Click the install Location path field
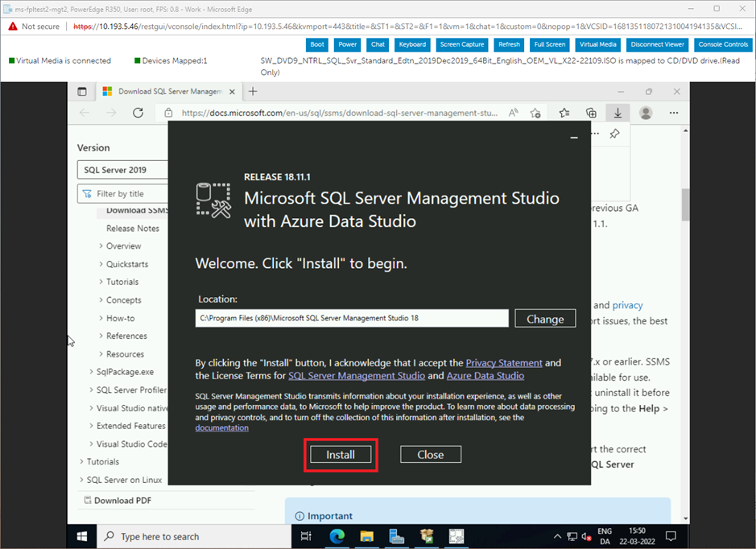 coord(352,318)
